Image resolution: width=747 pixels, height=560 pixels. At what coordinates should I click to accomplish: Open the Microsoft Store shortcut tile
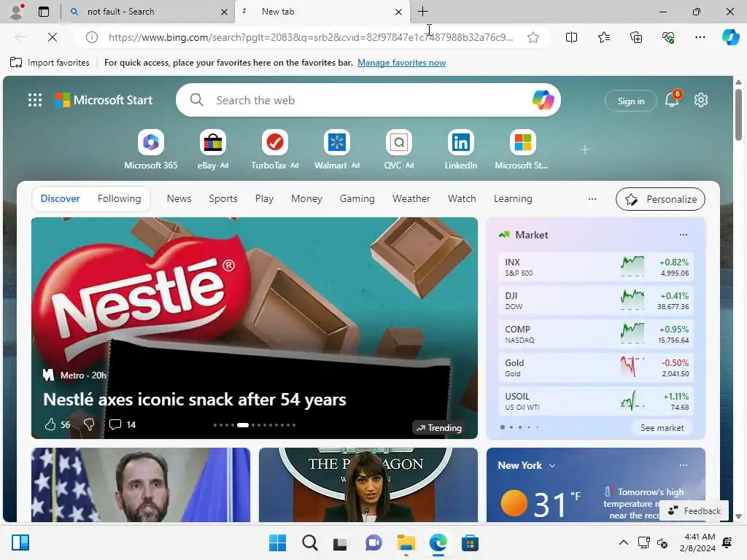(x=522, y=149)
